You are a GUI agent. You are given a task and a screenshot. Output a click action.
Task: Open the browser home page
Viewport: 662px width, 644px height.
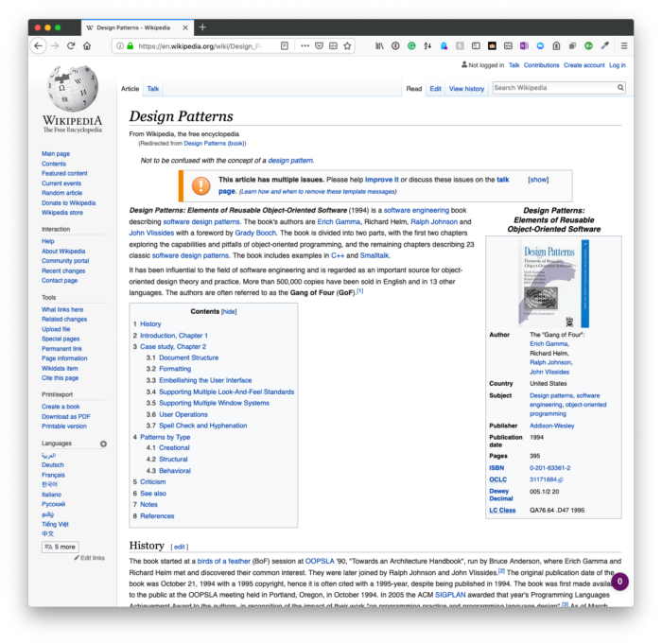click(x=87, y=46)
